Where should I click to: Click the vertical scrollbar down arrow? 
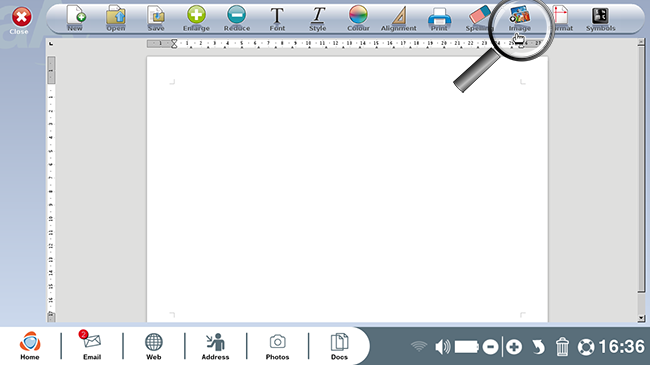641,318
